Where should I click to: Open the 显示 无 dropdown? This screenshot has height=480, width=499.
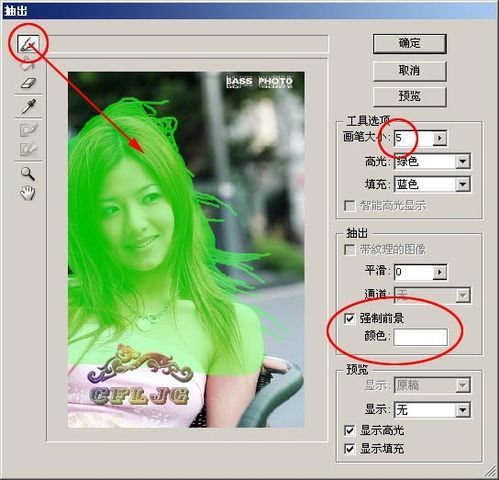[463, 410]
